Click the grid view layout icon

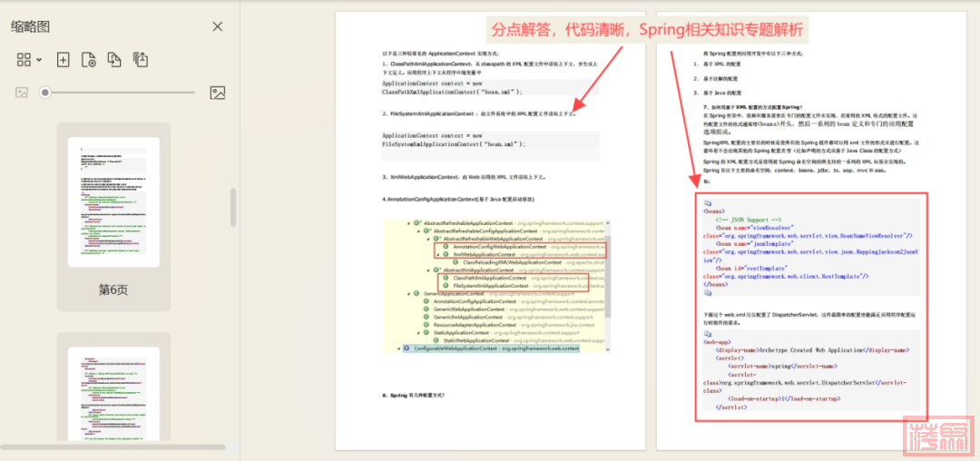pos(24,60)
